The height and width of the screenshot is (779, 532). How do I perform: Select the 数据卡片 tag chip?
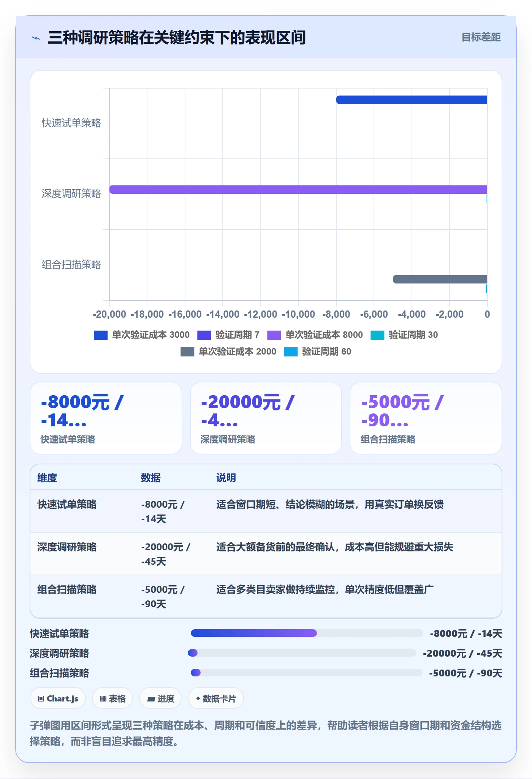(216, 698)
